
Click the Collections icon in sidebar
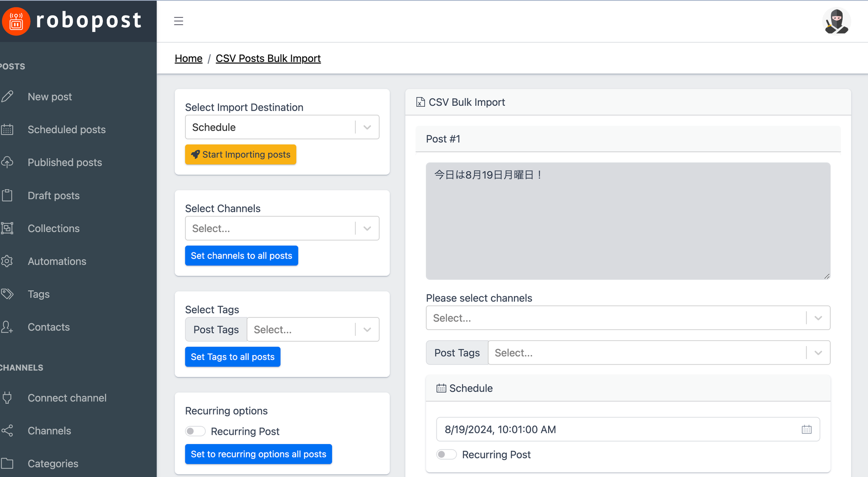click(x=7, y=228)
